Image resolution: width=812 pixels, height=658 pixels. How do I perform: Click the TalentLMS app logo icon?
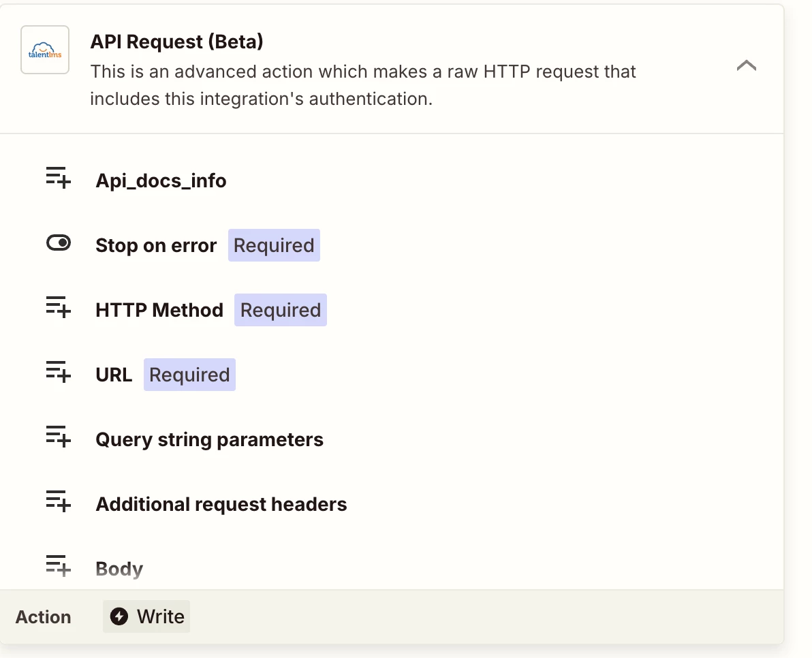(x=45, y=50)
